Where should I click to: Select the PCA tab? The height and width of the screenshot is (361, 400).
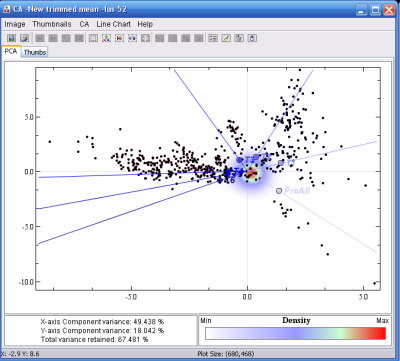pyautogui.click(x=11, y=51)
